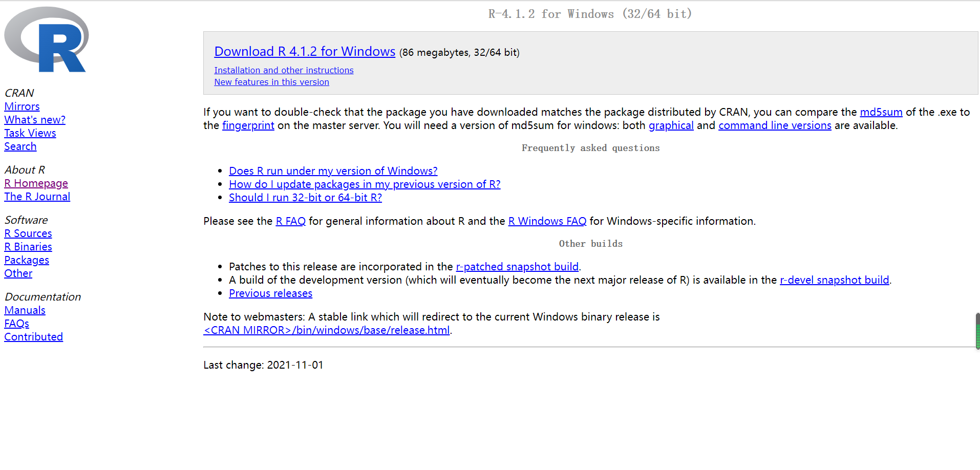
Task: View Previous releases
Action: [x=270, y=293]
